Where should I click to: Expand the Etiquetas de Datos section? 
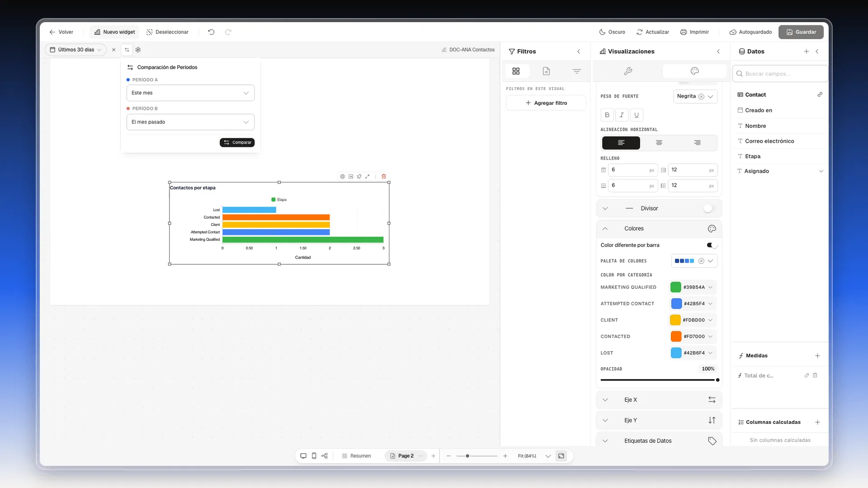click(659, 441)
